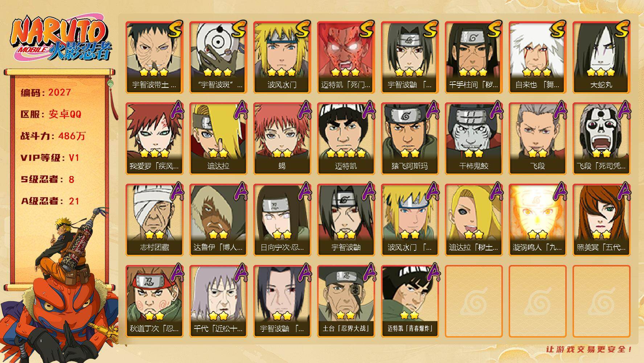644x363 pixels.
Task: Select the 迈特凯「青春爆炸」 card
Action: (410, 301)
